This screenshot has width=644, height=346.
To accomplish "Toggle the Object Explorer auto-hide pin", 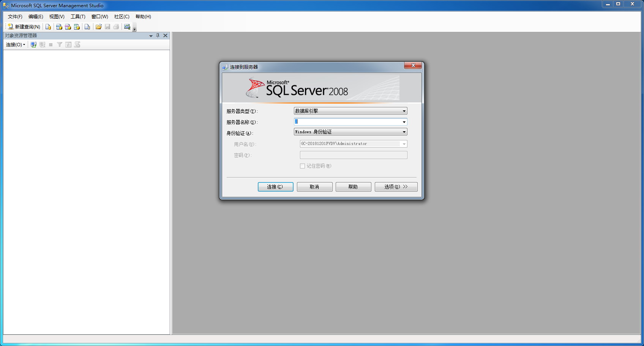I will (x=158, y=35).
